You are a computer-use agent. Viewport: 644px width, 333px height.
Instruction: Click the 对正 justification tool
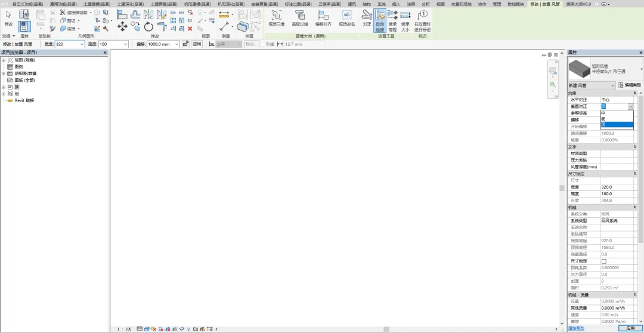pos(367,18)
